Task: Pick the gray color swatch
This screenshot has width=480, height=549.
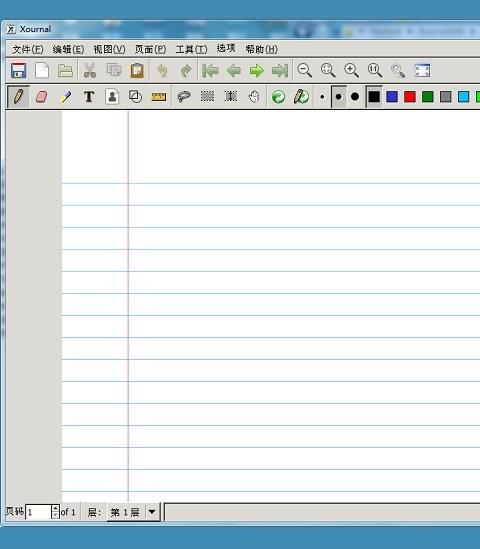Action: point(446,97)
